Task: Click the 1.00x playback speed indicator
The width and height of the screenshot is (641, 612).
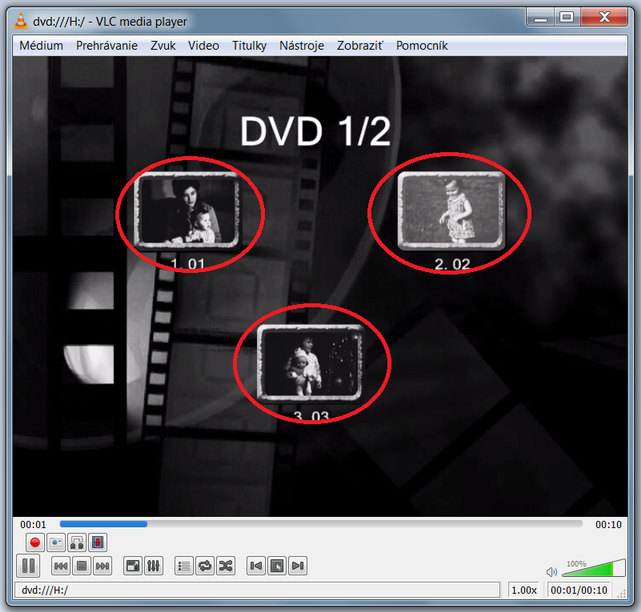Action: [x=524, y=590]
